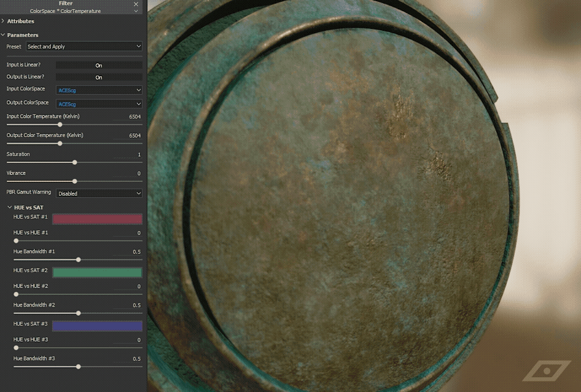This screenshot has height=392, width=581.
Task: Open the Output ColorSpace dropdown
Action: pos(99,104)
